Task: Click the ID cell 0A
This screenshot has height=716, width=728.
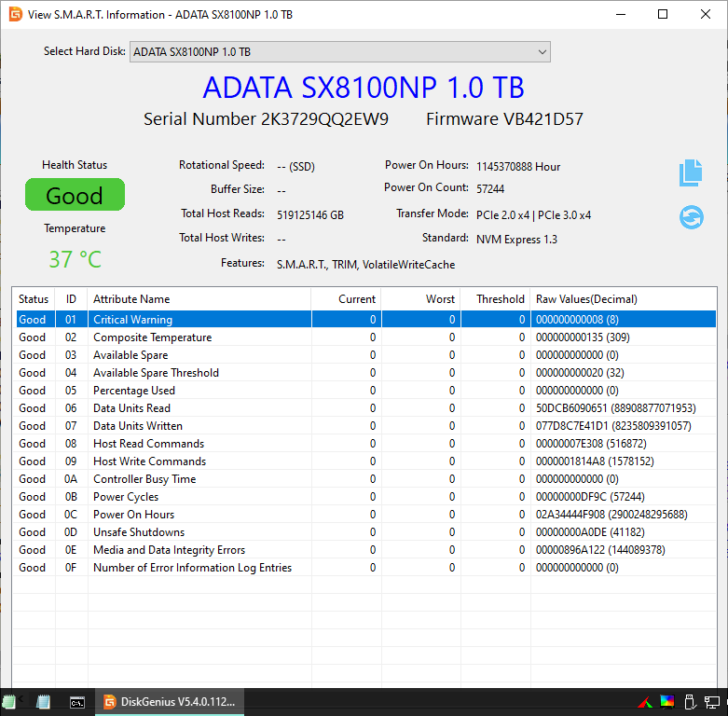Action: coord(71,478)
